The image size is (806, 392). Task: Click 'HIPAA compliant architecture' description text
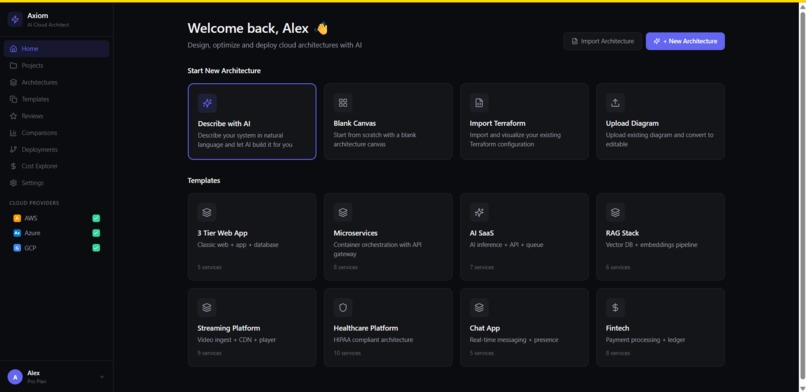[373, 340]
